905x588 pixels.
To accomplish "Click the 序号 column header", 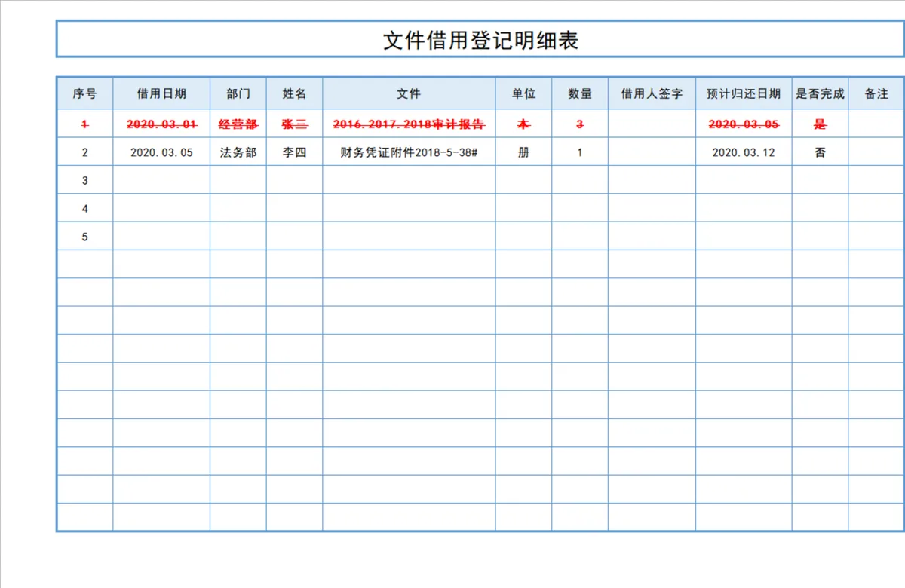I will pyautogui.click(x=84, y=93).
